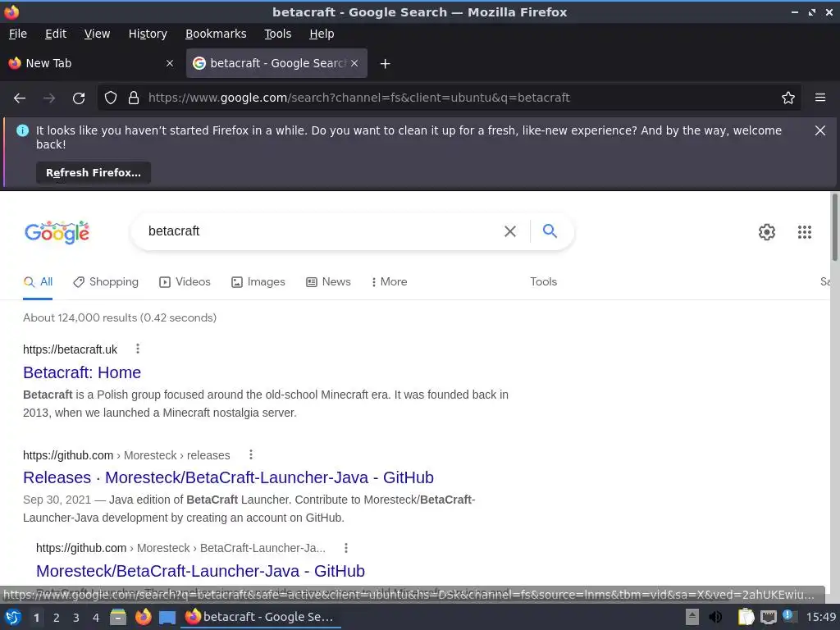Open Google search Tools filters
The height and width of the screenshot is (630, 840).
click(x=543, y=282)
